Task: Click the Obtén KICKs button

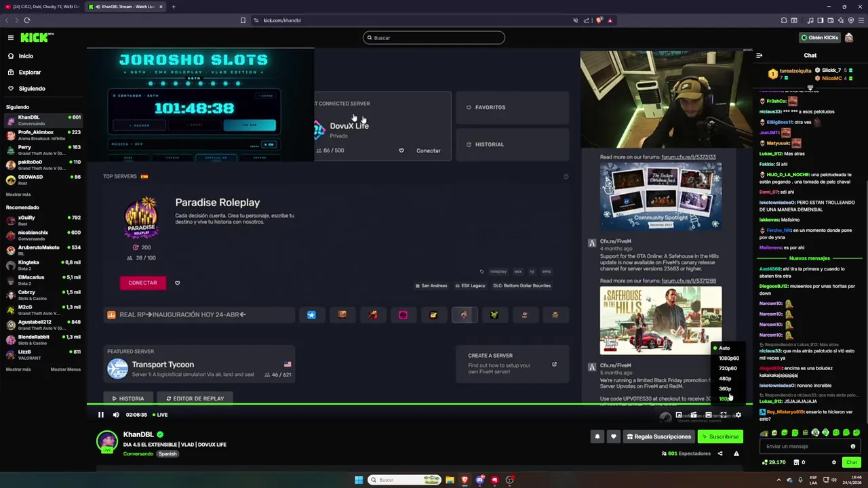Action: pyautogui.click(x=819, y=38)
